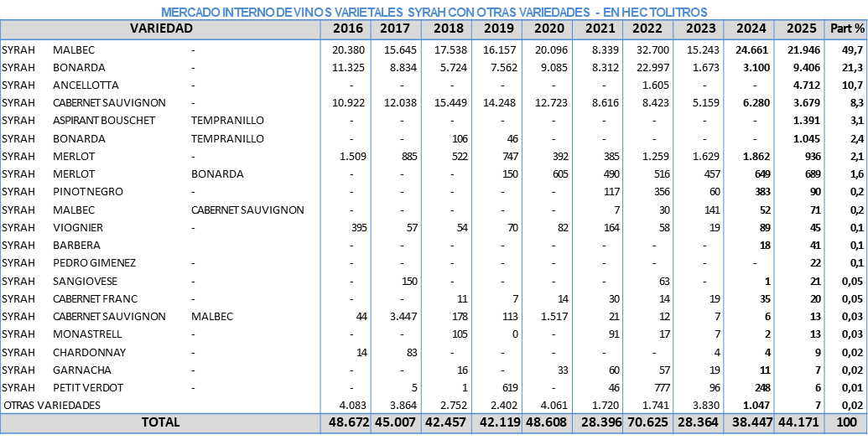Click the PETIT VERDOT variety cell

pos(88,387)
